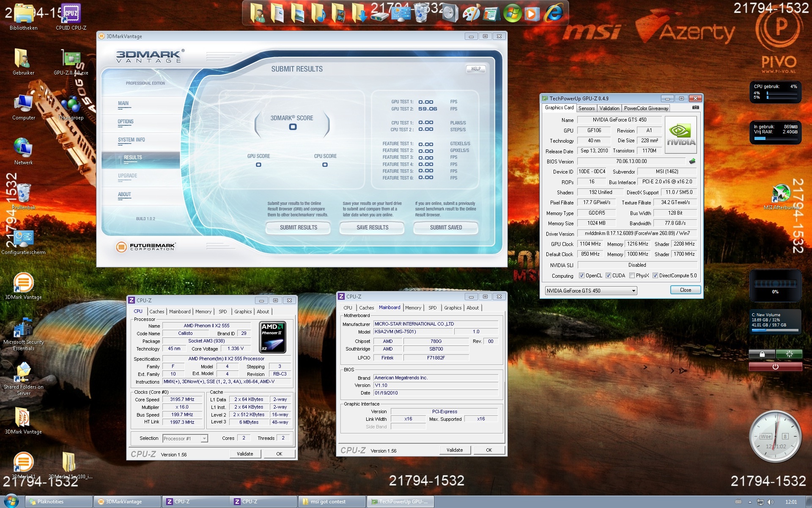Screen dimensions: 812x508
Task: Click the SAVE RESULTS button
Action: coord(372,228)
